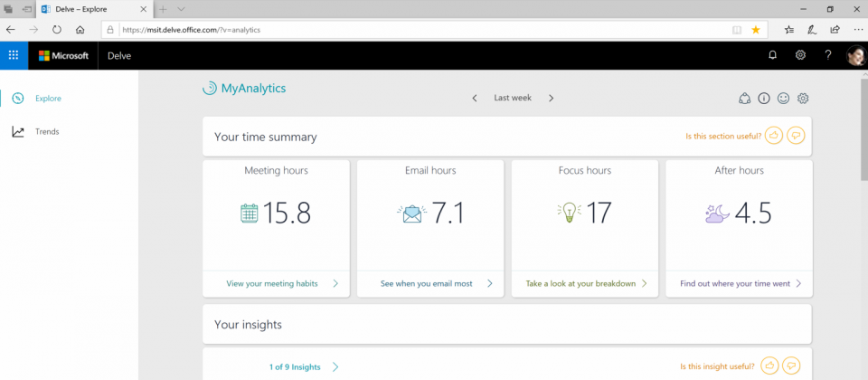Viewport: 868px width, 380px height.
Task: Click the Focus hours lightbulb icon
Action: 569,214
